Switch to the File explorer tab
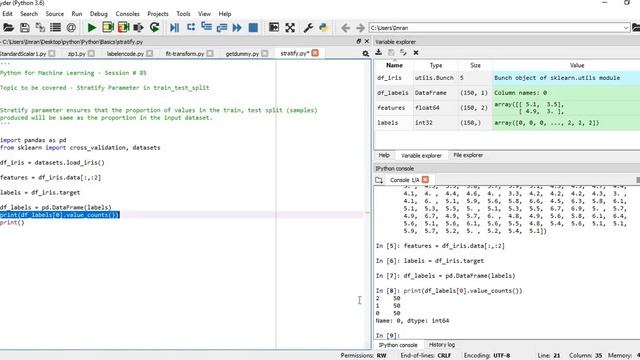The height and width of the screenshot is (360, 640). tap(468, 155)
